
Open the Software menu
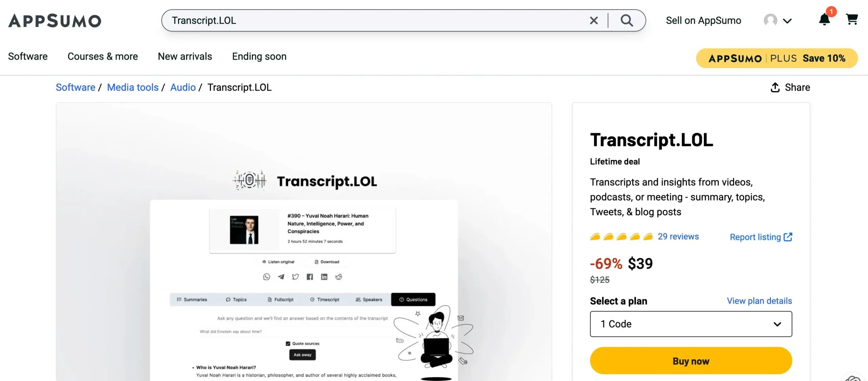tap(28, 57)
